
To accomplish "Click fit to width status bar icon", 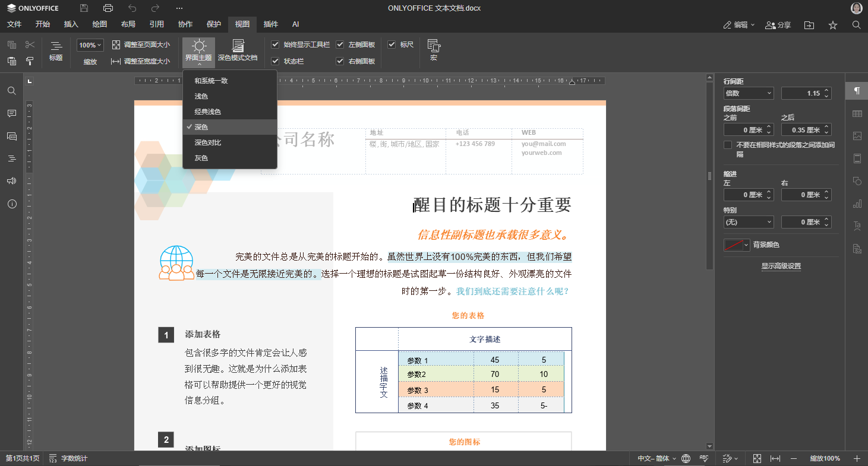I will click(775, 458).
